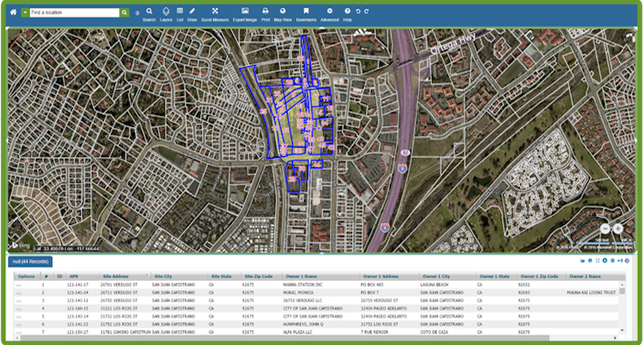Click the green search submit button
Image resolution: width=644 pixels, height=345 pixels.
tap(125, 13)
